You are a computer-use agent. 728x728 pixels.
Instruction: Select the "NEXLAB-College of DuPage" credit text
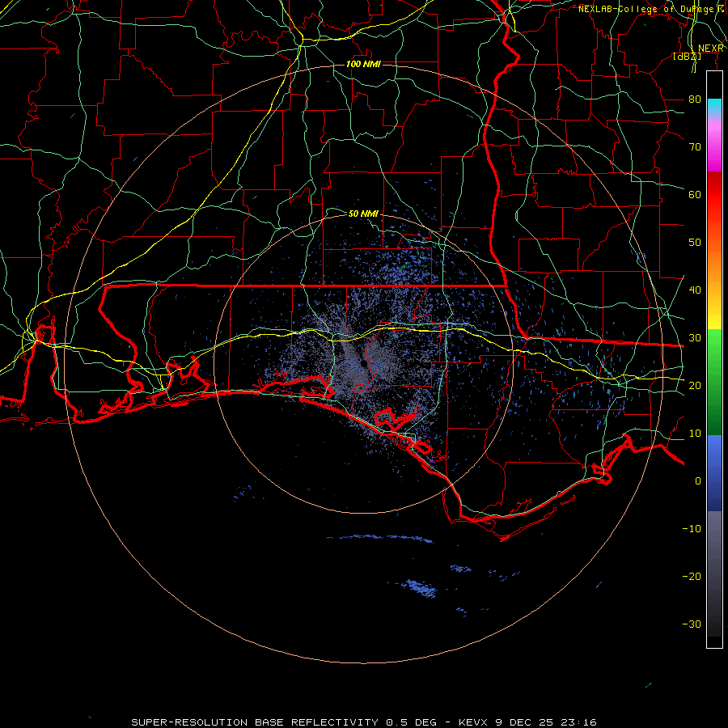coord(647,9)
